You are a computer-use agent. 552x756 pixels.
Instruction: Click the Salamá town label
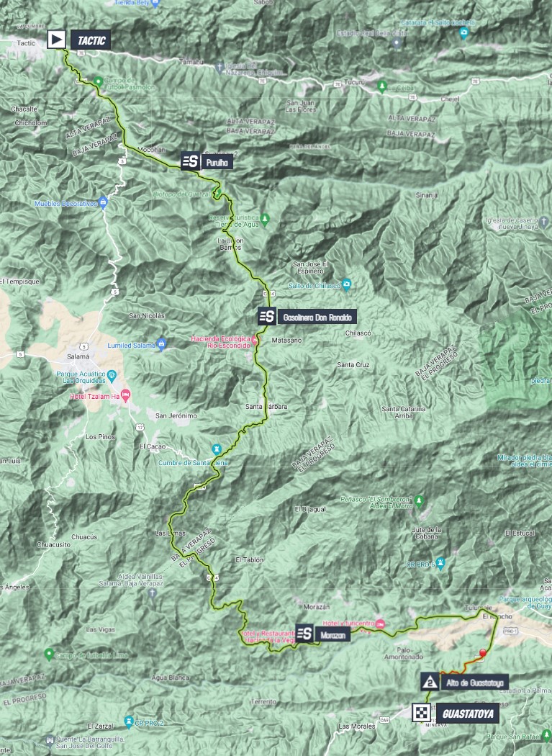click(x=78, y=357)
